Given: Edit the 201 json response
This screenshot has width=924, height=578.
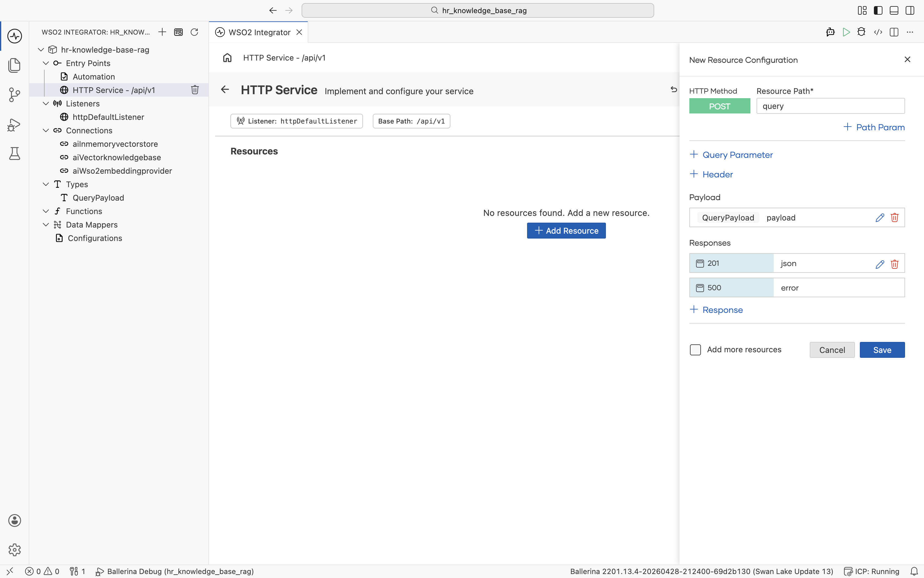Looking at the screenshot, I should coord(880,264).
